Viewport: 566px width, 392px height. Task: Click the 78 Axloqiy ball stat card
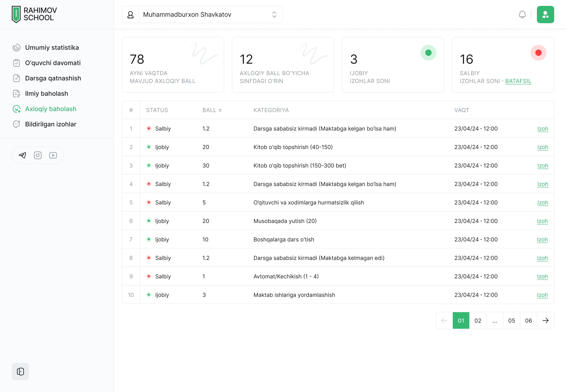[x=173, y=65]
